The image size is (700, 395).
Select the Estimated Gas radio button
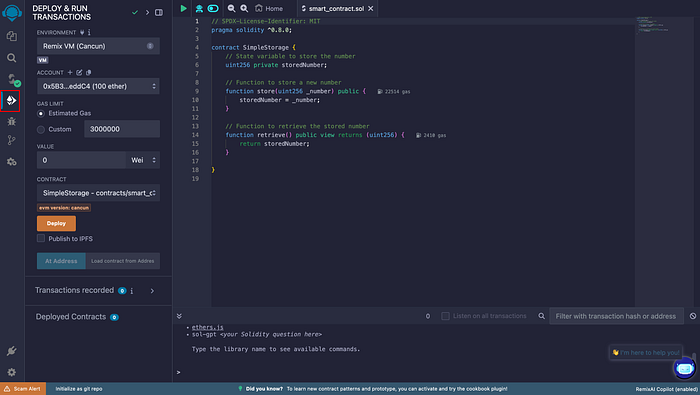[41, 114]
